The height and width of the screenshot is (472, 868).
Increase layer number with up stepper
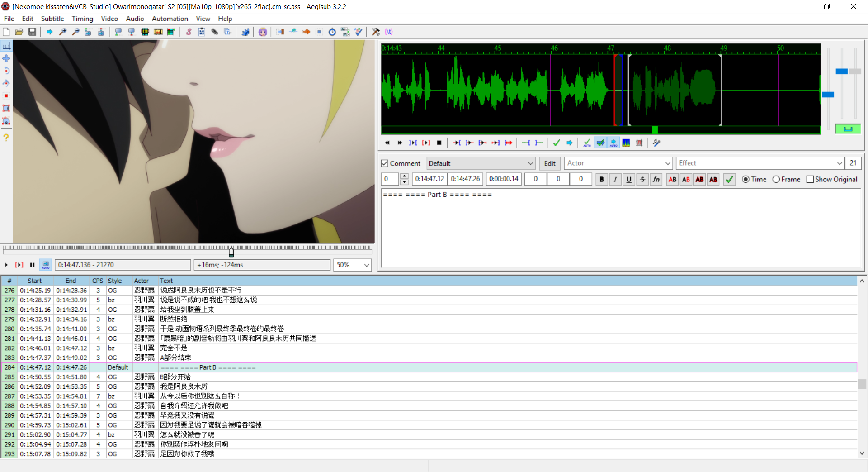(405, 176)
